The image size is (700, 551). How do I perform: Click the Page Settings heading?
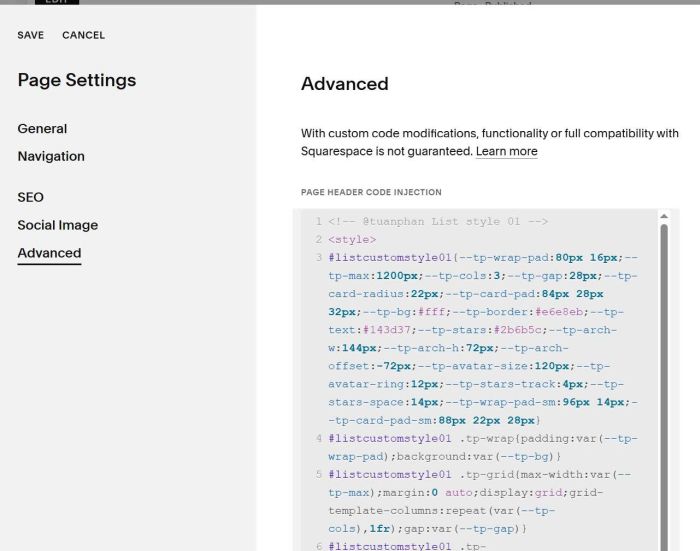click(77, 81)
